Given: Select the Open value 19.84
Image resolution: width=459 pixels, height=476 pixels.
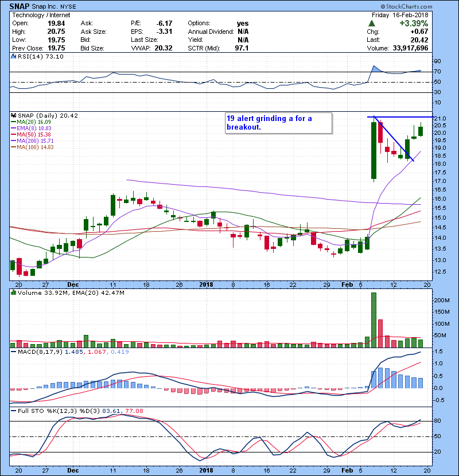Looking at the screenshot, I should point(56,24).
